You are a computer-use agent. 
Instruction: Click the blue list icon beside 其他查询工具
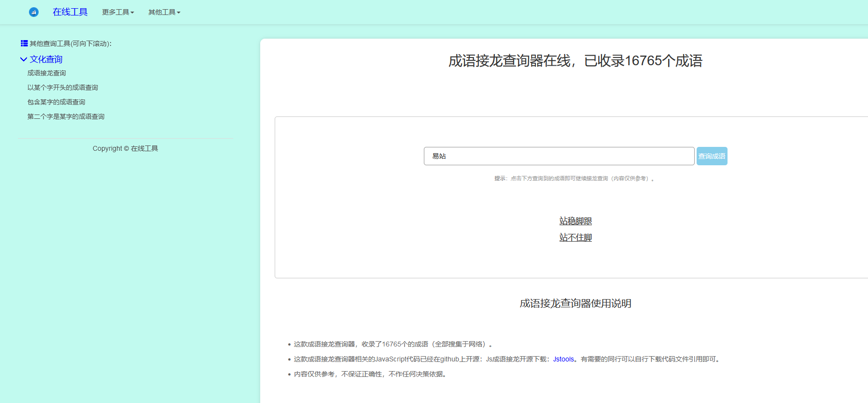(24, 43)
